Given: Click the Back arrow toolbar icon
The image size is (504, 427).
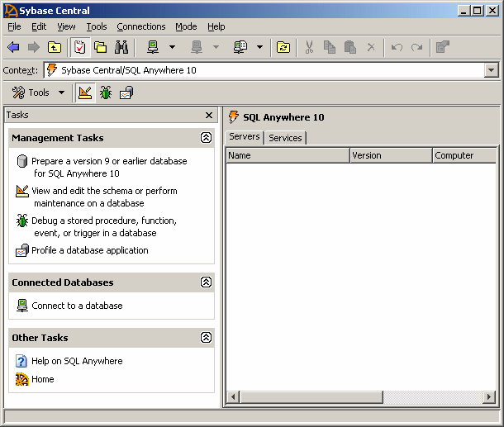Looking at the screenshot, I should [x=13, y=47].
